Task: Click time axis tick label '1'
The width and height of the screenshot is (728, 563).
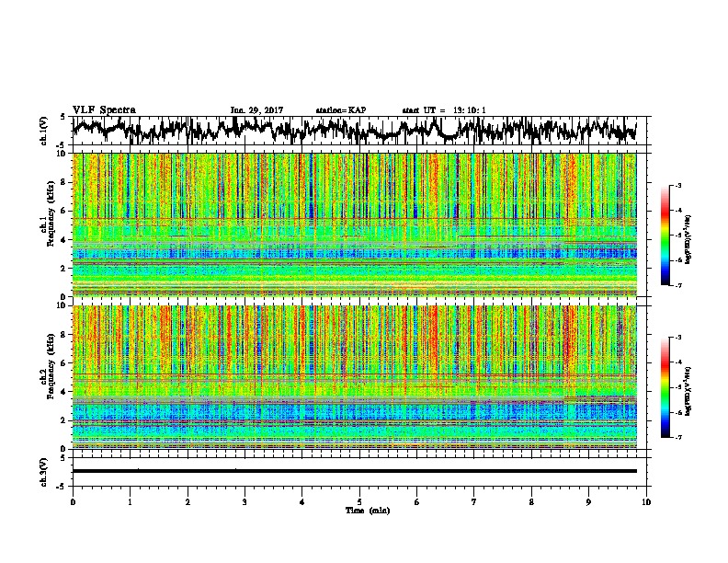Action: pyautogui.click(x=130, y=502)
